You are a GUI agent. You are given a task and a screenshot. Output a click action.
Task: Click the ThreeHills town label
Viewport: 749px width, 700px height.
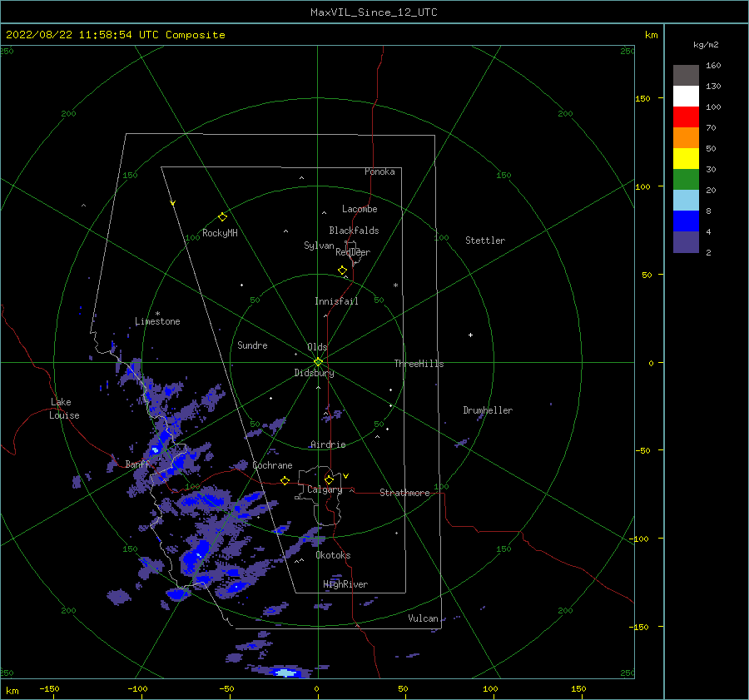[419, 364]
